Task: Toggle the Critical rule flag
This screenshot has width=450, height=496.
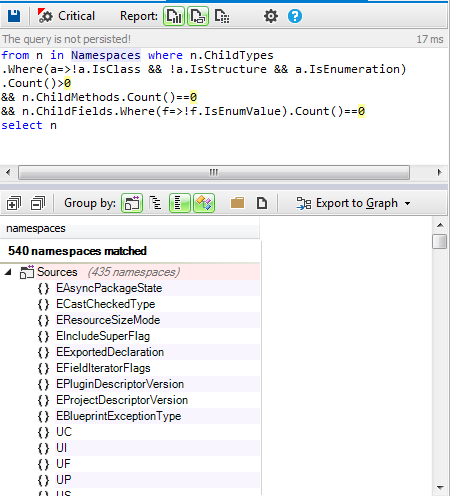Action: (x=66, y=16)
